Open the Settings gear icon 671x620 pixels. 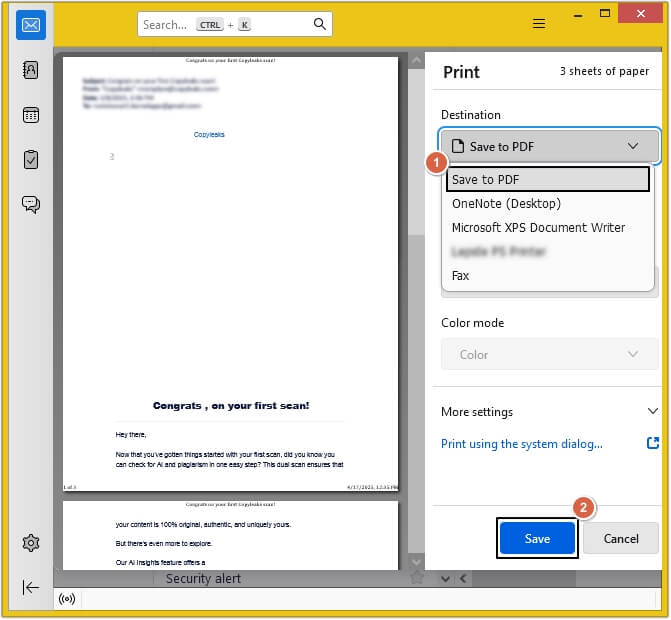[x=30, y=543]
